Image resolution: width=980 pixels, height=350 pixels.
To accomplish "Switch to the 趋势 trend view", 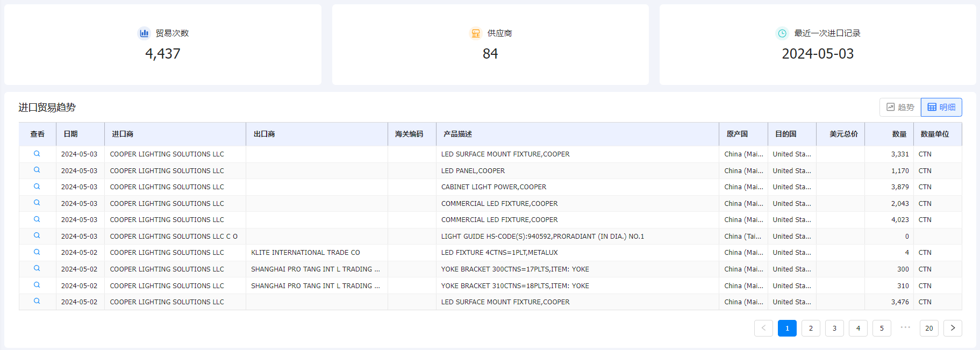I will click(900, 108).
